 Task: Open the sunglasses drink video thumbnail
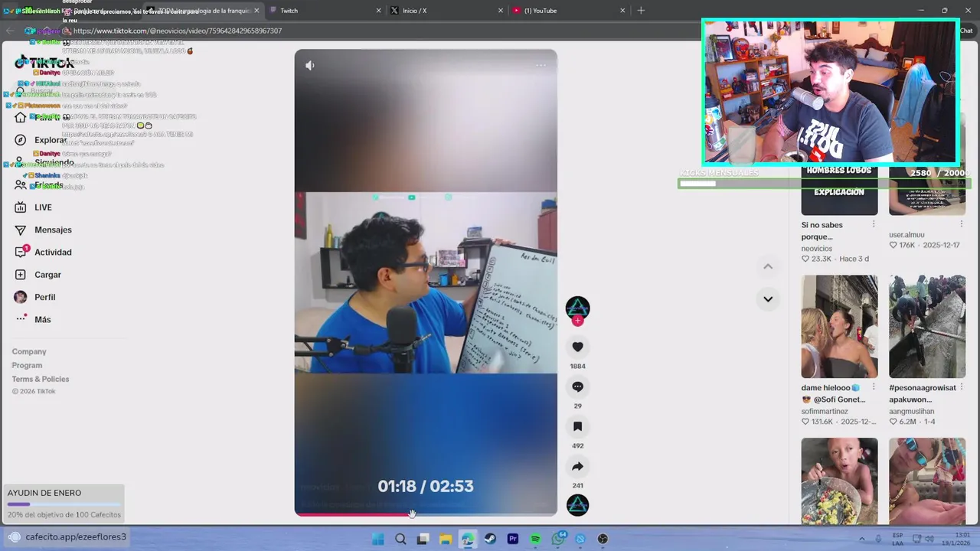pyautogui.click(x=927, y=481)
